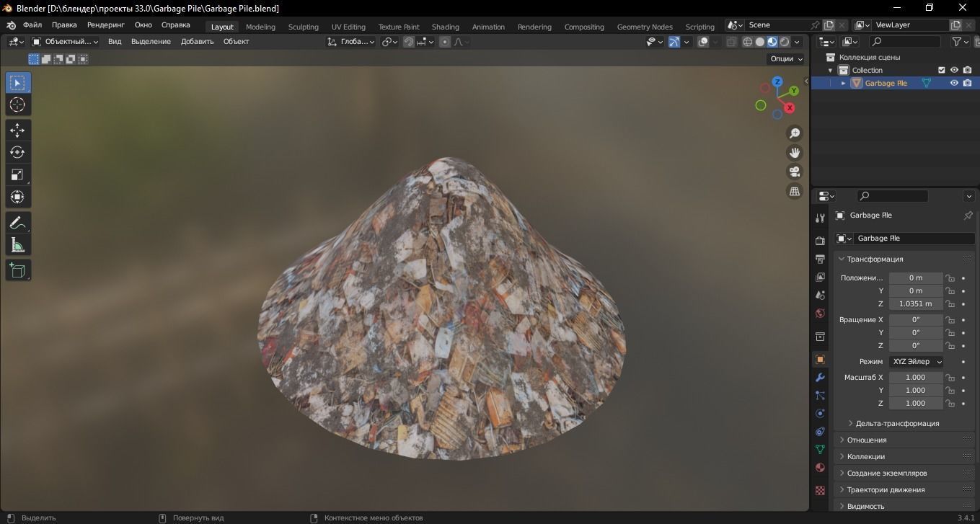The image size is (980, 524).
Task: Switch to the Modeling workspace tab
Action: coord(260,27)
